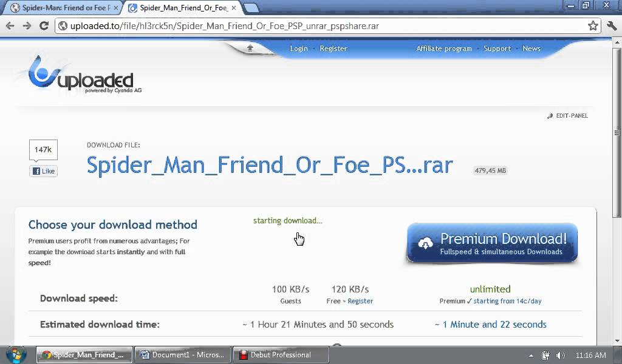Viewport: 622px width, 364px height.
Task: Click the starting download... text
Action: coord(287,221)
